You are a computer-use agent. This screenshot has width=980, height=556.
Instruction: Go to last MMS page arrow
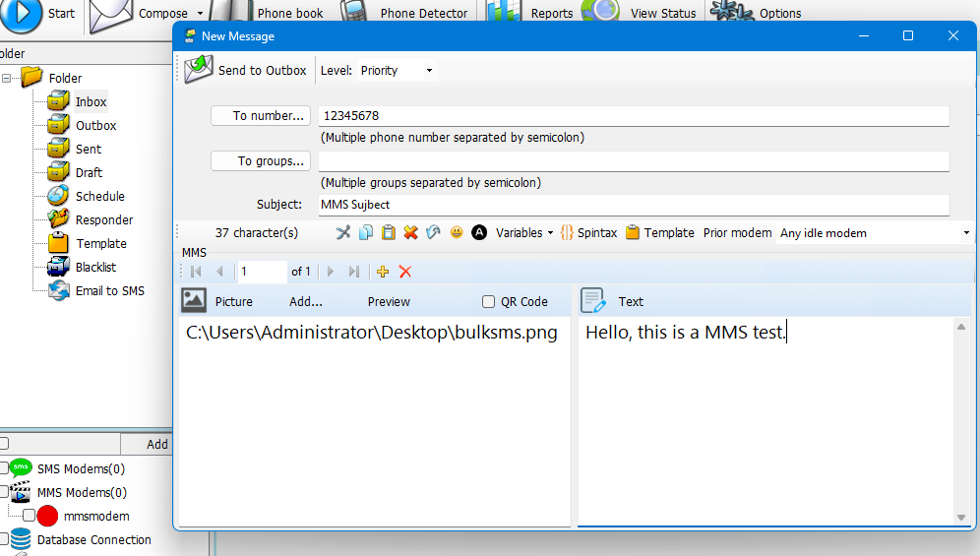click(354, 272)
